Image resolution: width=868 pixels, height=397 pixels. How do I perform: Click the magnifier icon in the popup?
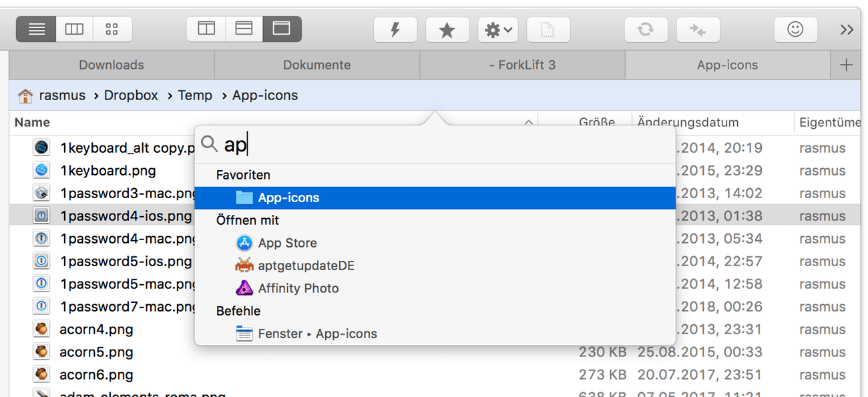pyautogui.click(x=209, y=143)
